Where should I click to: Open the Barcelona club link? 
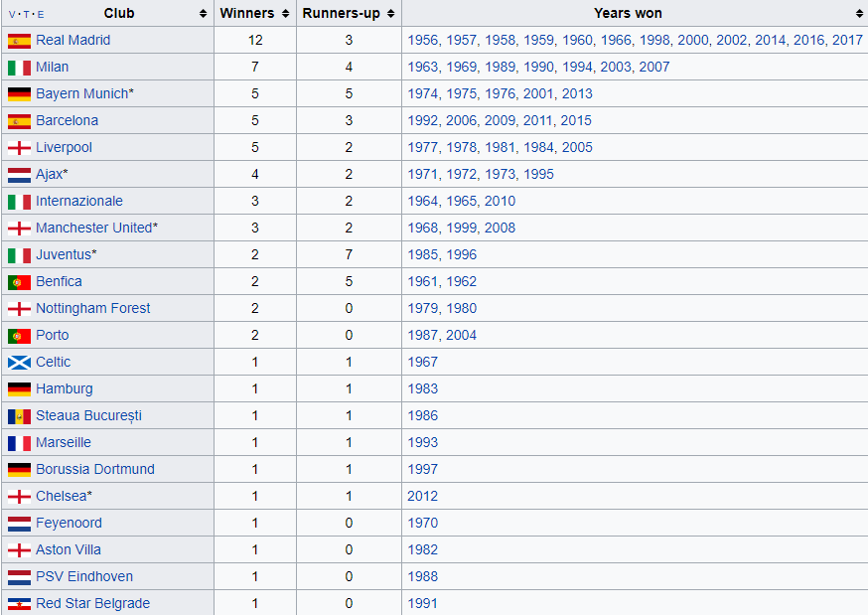click(67, 120)
